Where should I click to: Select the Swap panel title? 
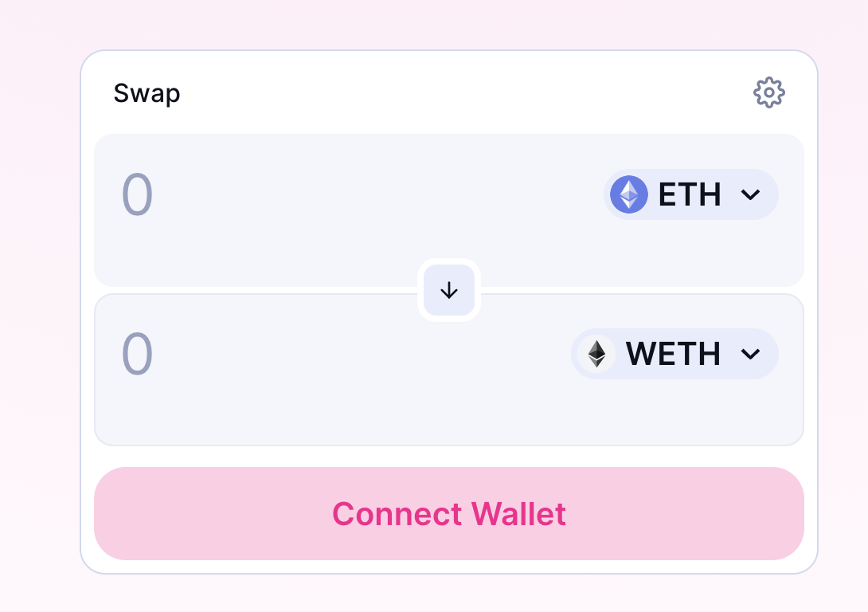147,92
